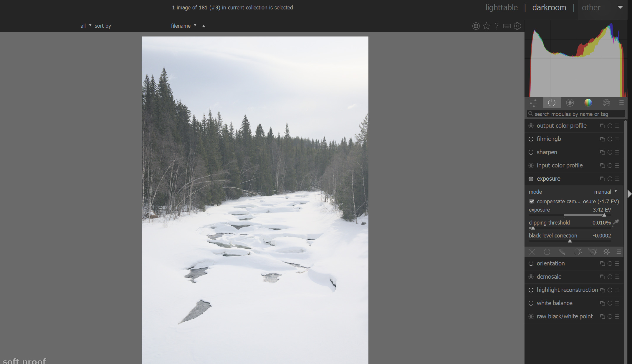Toggle compensate camera exposure checkbox
The width and height of the screenshot is (632, 364).
(x=532, y=202)
